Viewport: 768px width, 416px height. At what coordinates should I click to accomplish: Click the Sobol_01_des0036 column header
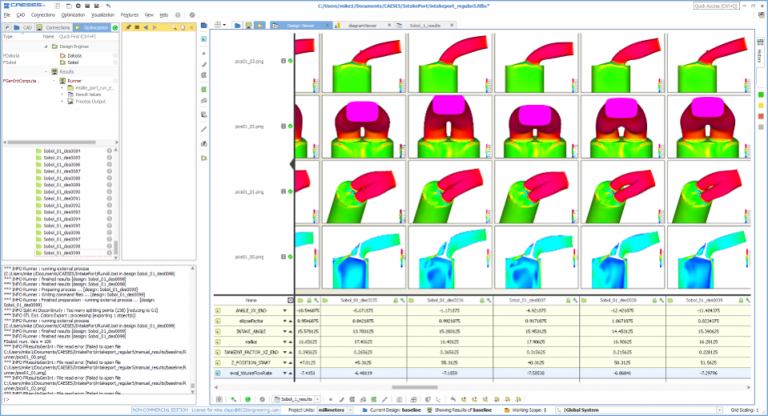[x=446, y=300]
